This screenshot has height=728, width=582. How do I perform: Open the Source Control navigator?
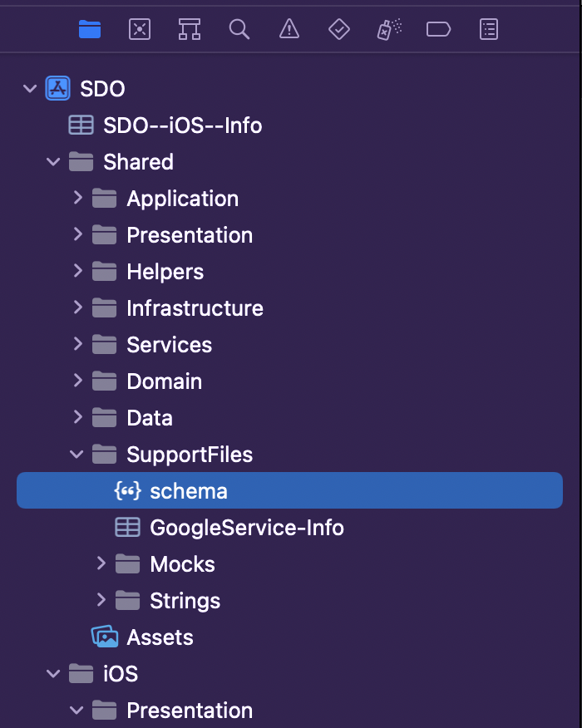tap(140, 30)
